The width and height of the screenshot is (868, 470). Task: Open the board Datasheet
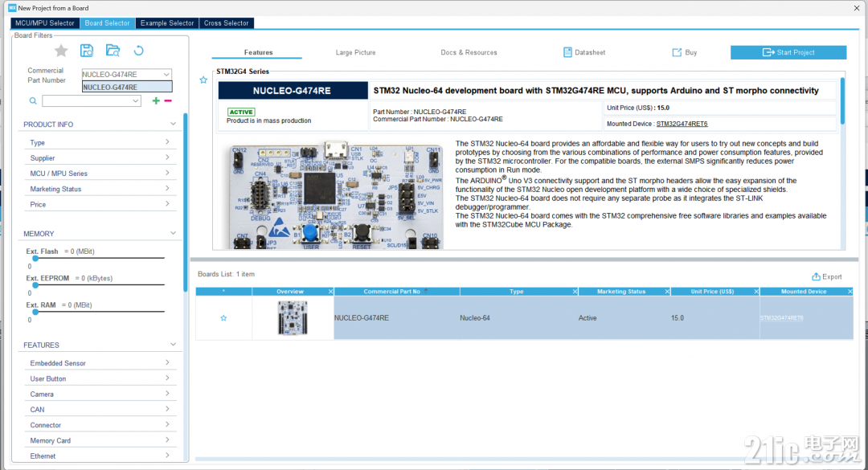click(584, 52)
